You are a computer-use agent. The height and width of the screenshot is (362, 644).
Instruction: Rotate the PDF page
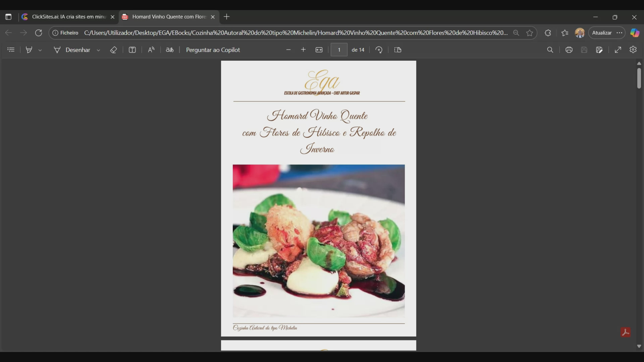point(379,50)
